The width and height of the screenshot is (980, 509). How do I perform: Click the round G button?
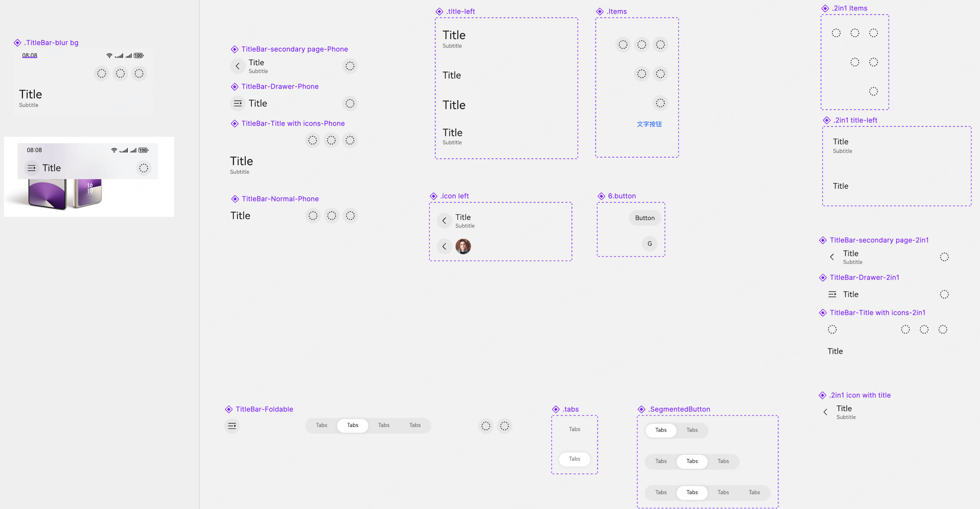[x=649, y=244]
